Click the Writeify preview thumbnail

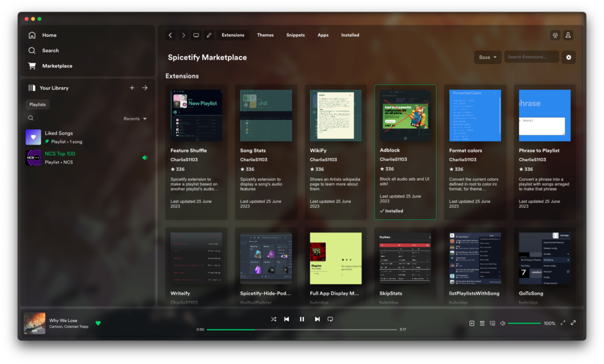[x=196, y=258]
